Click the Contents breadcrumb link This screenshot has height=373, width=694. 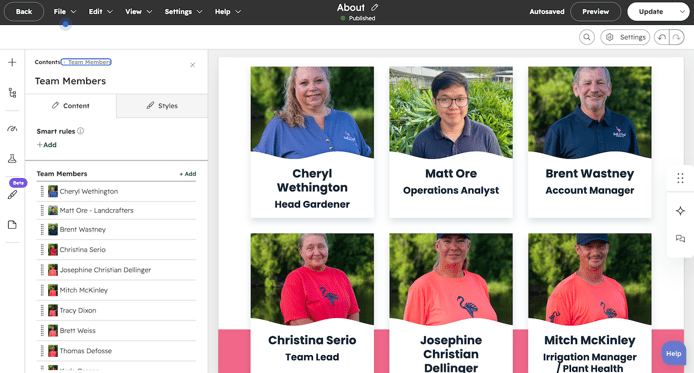click(46, 62)
